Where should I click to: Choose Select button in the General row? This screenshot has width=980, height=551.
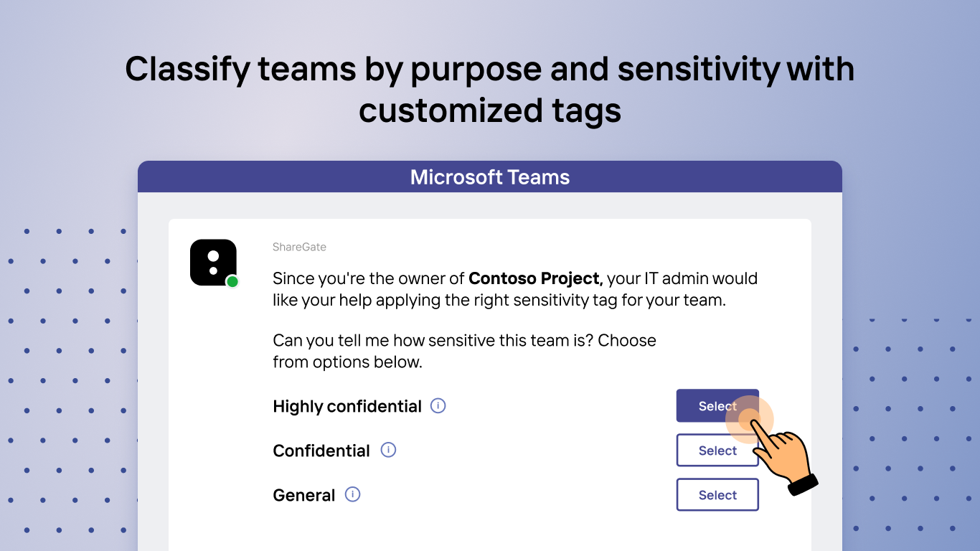coord(717,495)
